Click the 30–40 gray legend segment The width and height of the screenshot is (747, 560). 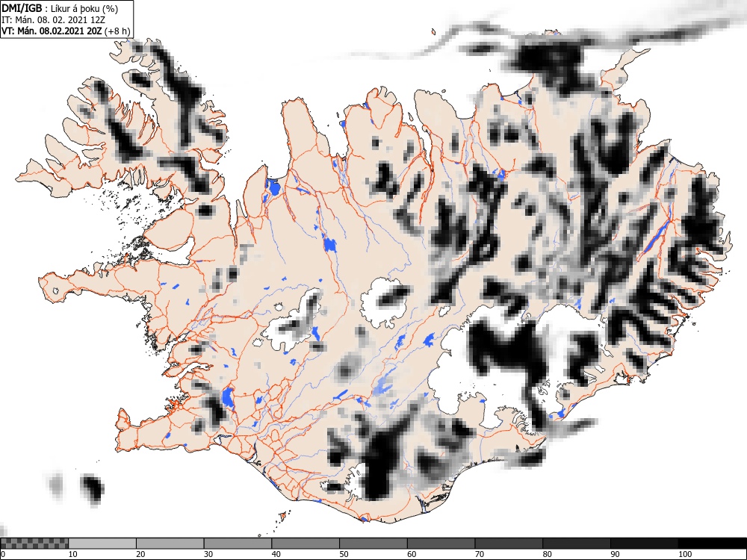click(x=238, y=544)
